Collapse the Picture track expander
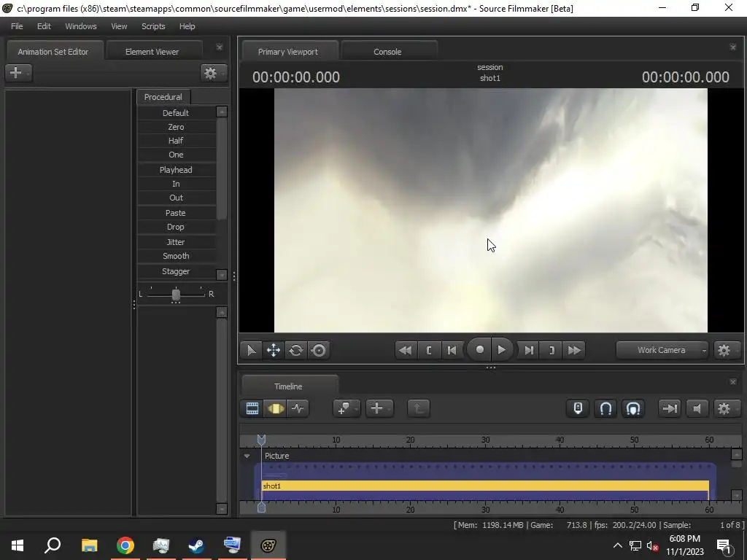The width and height of the screenshot is (747, 560). (247, 456)
